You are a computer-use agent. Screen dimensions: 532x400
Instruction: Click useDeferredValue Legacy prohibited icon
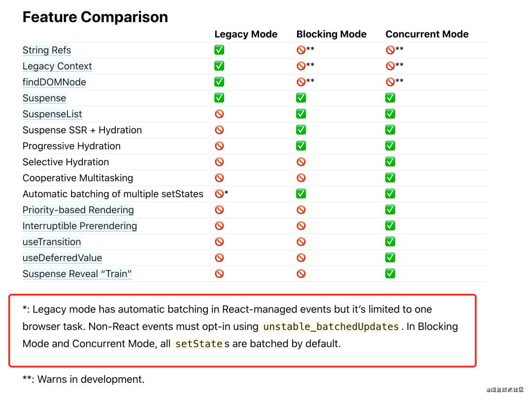(x=219, y=258)
